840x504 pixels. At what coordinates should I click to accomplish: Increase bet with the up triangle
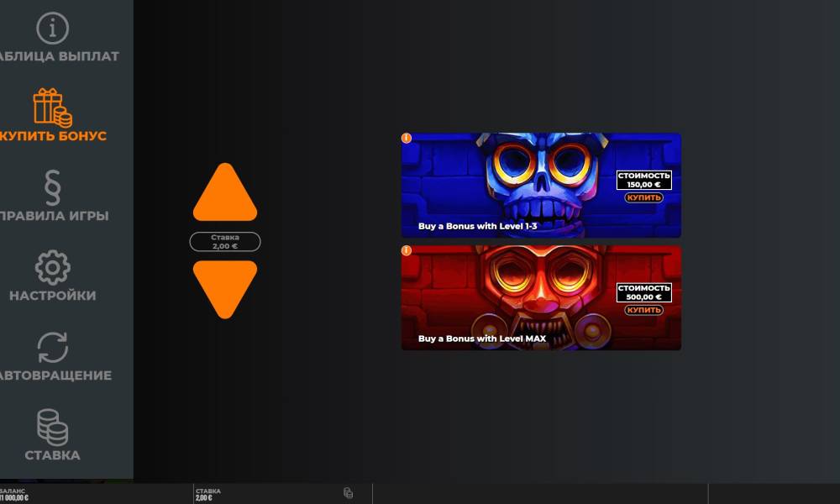point(225,192)
